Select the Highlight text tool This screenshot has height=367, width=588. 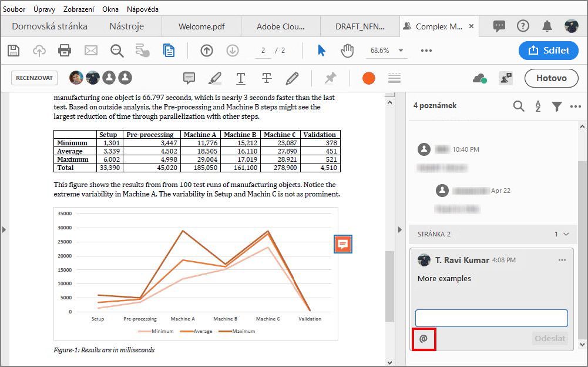point(215,78)
